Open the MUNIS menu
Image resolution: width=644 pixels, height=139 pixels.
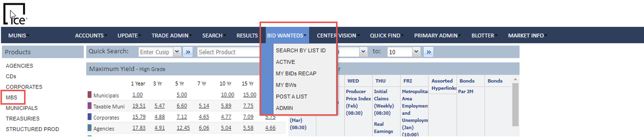tap(19, 36)
